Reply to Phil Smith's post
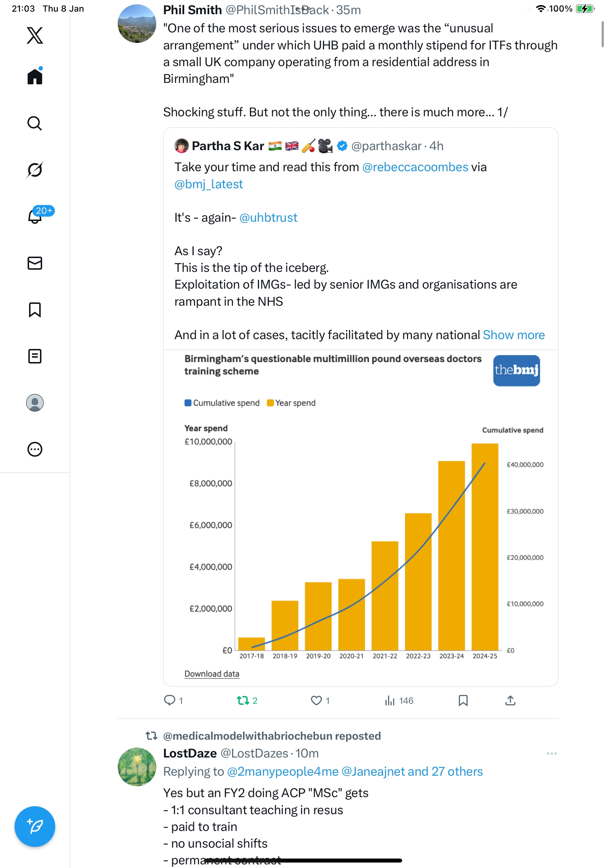The width and height of the screenshot is (606, 868). pyautogui.click(x=170, y=700)
